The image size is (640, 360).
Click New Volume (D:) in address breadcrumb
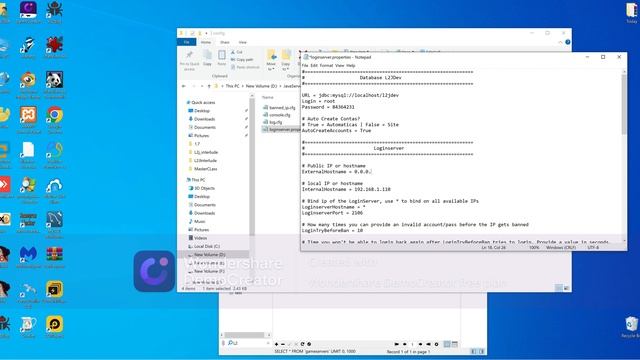coord(261,86)
